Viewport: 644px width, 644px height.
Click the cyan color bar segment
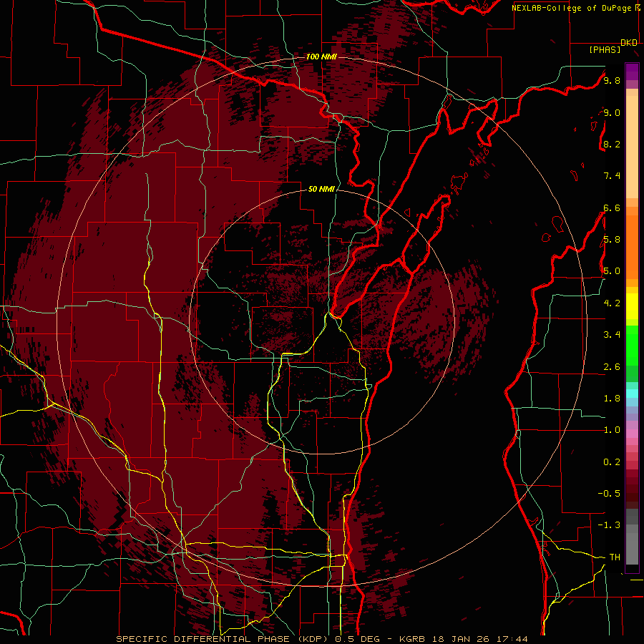(632, 394)
